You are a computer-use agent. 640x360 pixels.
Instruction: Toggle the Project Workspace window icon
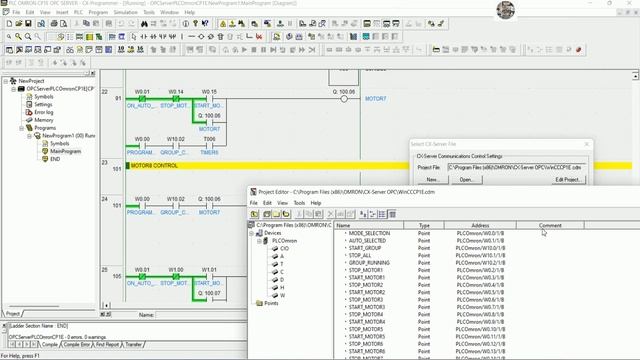point(9,50)
